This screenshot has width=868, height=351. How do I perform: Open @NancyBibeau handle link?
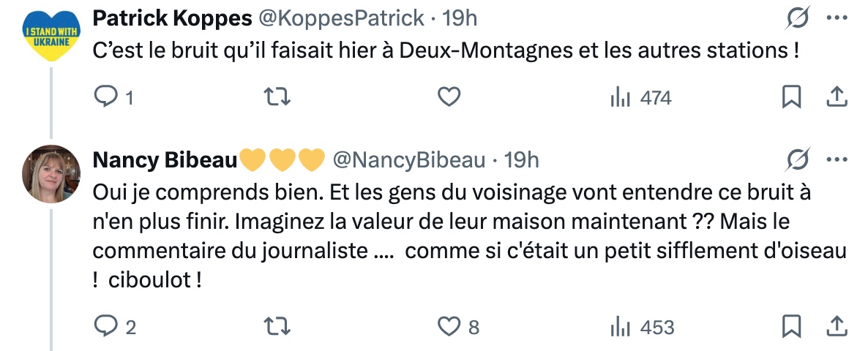point(409,159)
